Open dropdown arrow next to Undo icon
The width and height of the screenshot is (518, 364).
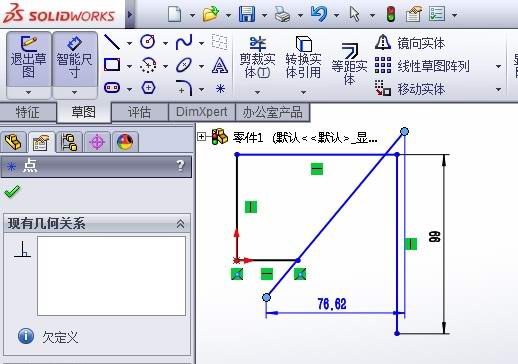coord(337,15)
